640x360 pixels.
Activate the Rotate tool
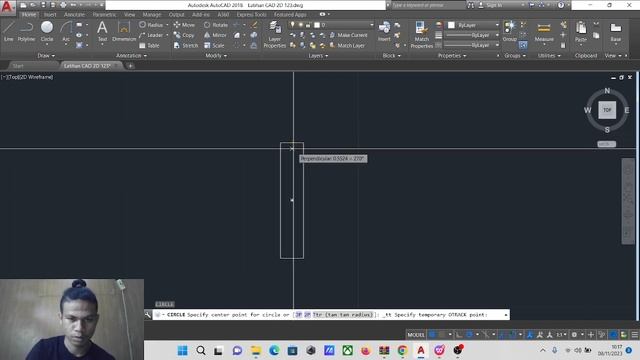point(216,25)
